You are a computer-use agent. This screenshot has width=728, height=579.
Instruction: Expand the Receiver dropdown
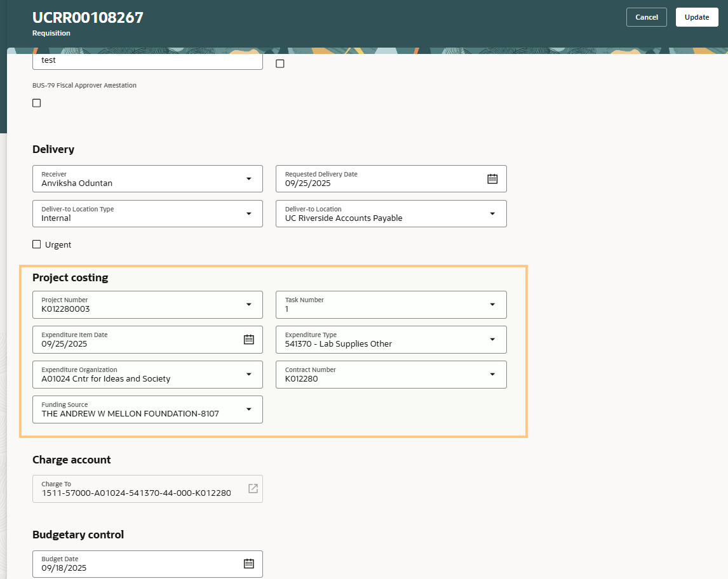coord(249,179)
